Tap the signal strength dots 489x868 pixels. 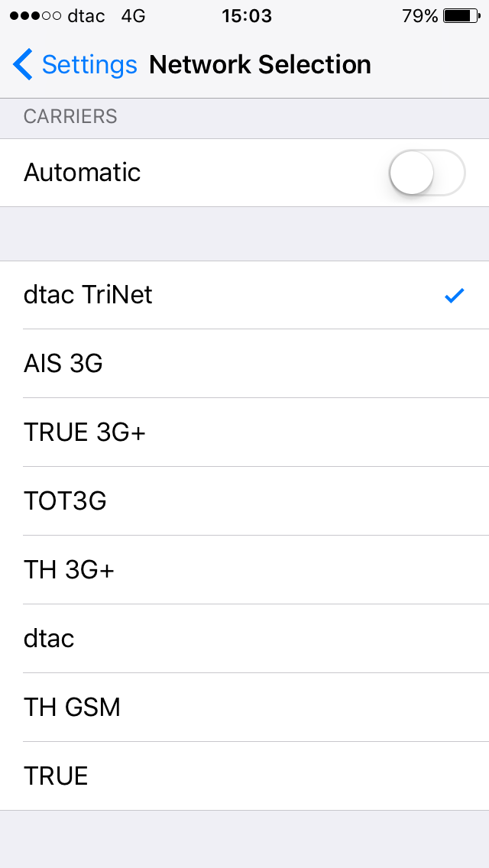pos(35,16)
